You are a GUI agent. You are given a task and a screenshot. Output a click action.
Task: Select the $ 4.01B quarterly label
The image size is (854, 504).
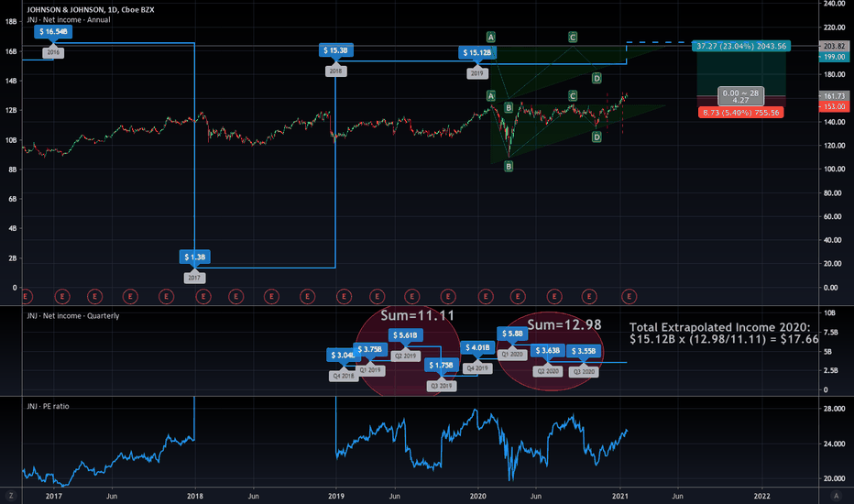(477, 347)
